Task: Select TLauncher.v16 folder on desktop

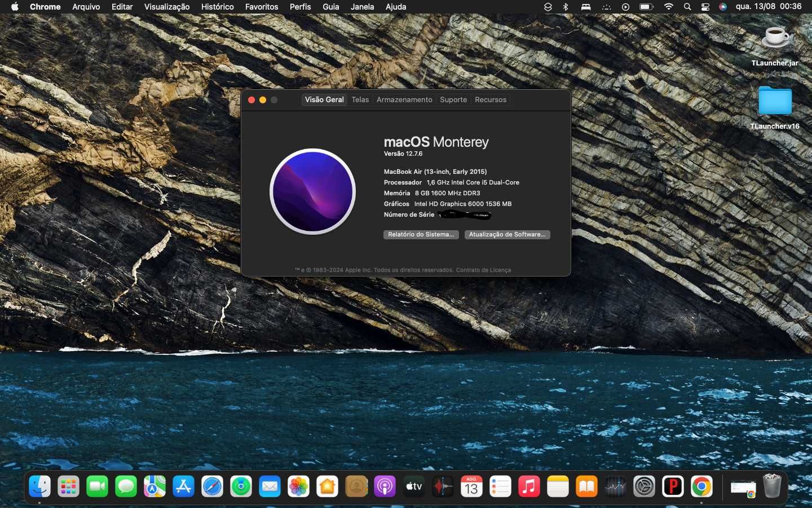Action: (x=775, y=108)
